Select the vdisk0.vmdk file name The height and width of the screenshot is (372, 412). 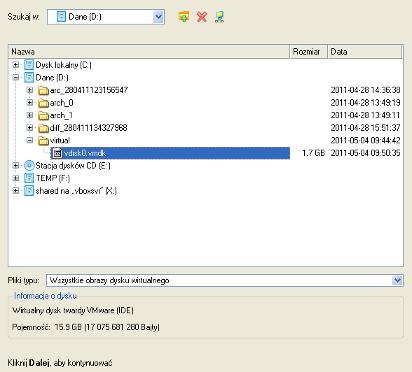click(84, 153)
